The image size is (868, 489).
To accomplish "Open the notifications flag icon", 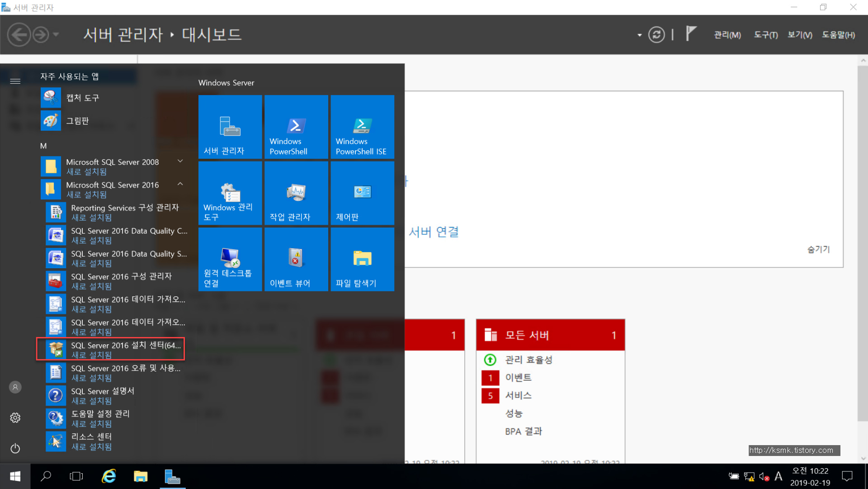I will [690, 33].
